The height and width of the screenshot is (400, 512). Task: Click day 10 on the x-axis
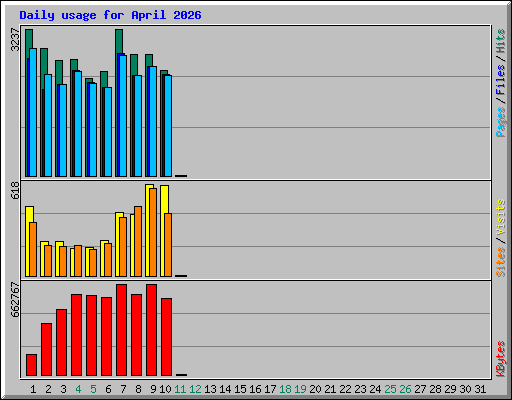click(x=165, y=389)
